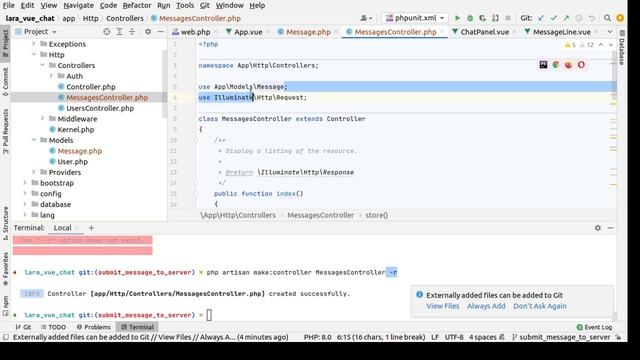The height and width of the screenshot is (360, 640).
Task: Expand the Auth folder
Action: click(51, 76)
